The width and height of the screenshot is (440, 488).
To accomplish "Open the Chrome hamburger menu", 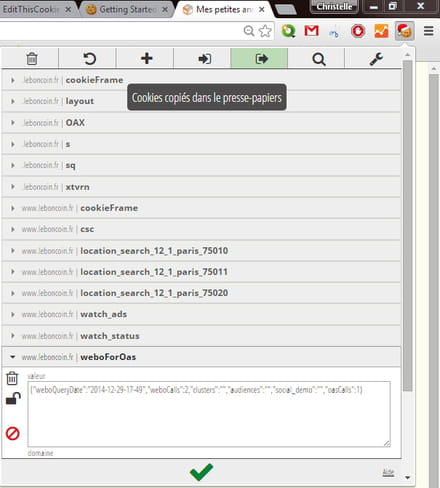I will click(x=429, y=31).
